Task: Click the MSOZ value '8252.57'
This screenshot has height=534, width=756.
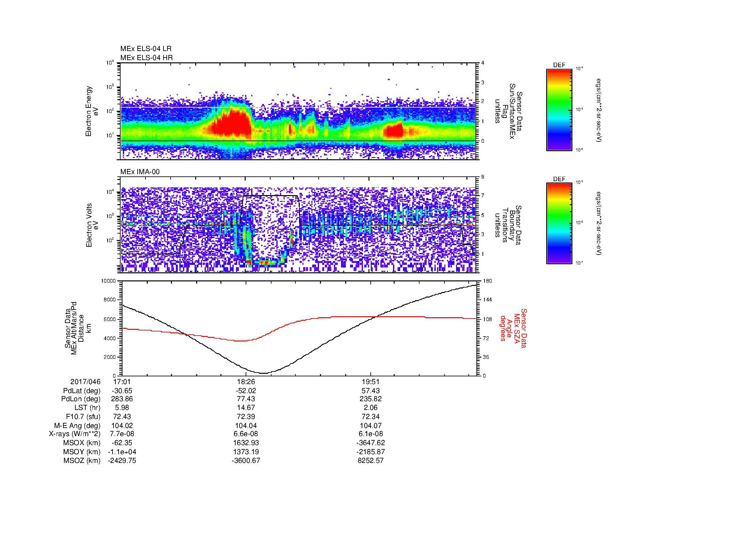Action: 370,461
